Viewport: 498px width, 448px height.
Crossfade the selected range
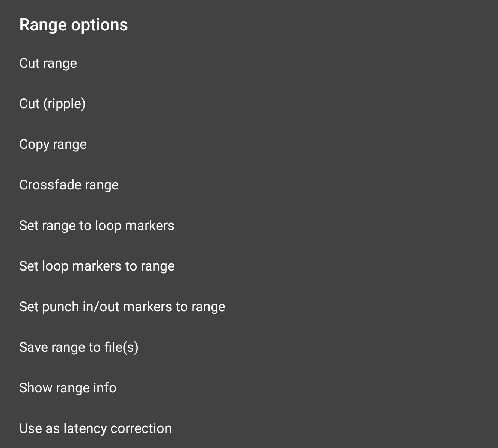pos(69,185)
